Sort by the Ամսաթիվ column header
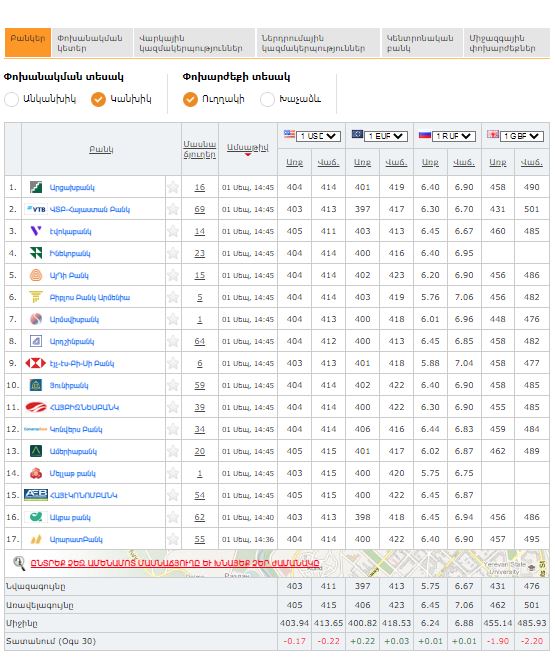 (x=248, y=148)
